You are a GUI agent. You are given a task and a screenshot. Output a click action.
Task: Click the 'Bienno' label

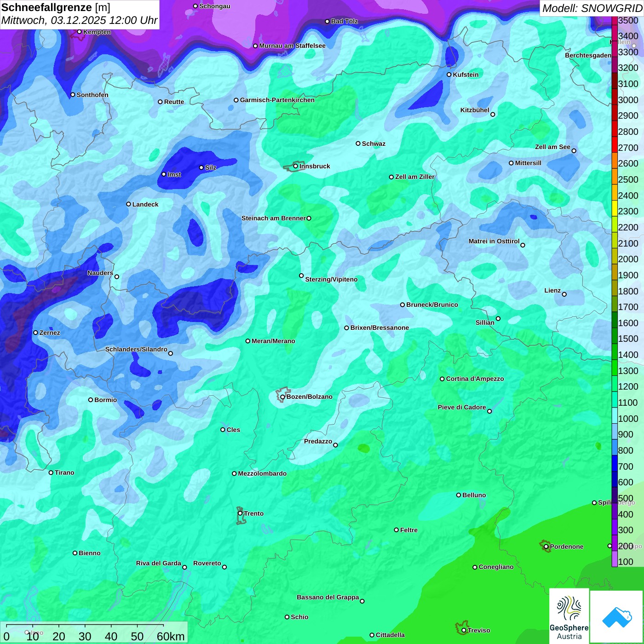89,553
